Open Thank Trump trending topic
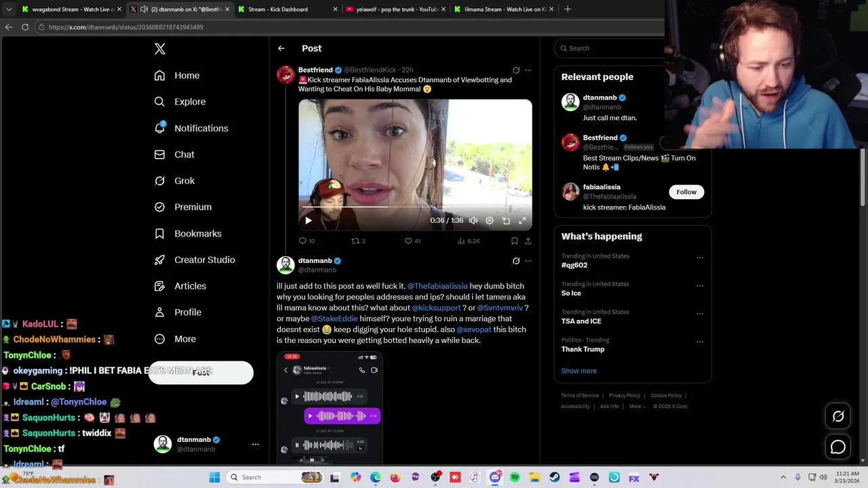The width and height of the screenshot is (868, 488). click(x=583, y=349)
